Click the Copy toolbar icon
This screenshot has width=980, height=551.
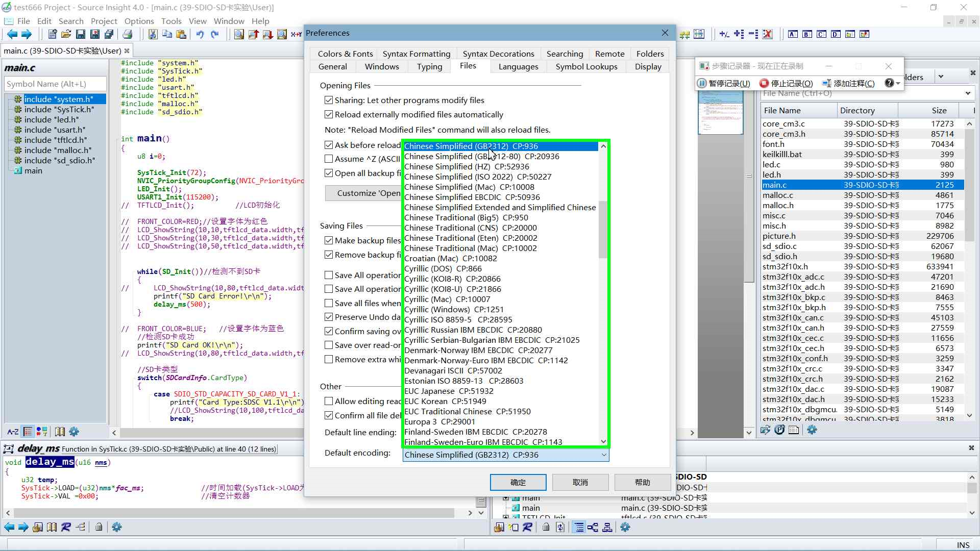167,34
